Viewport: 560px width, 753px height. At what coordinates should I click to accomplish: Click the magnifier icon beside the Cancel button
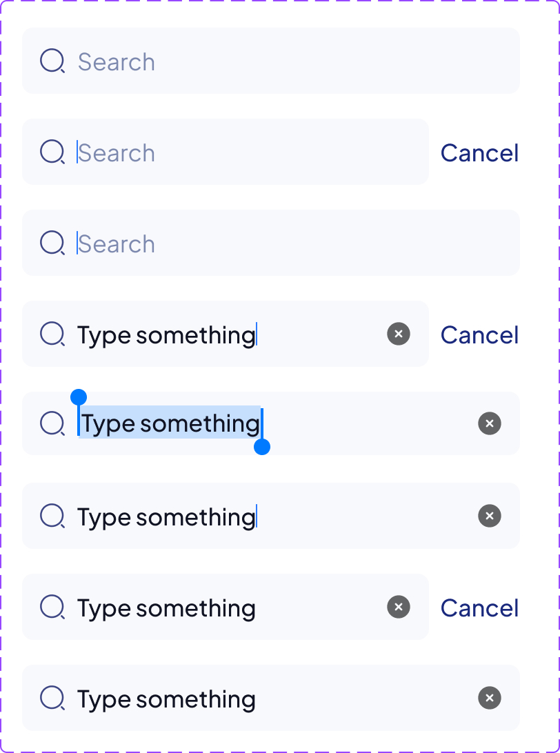[52, 152]
